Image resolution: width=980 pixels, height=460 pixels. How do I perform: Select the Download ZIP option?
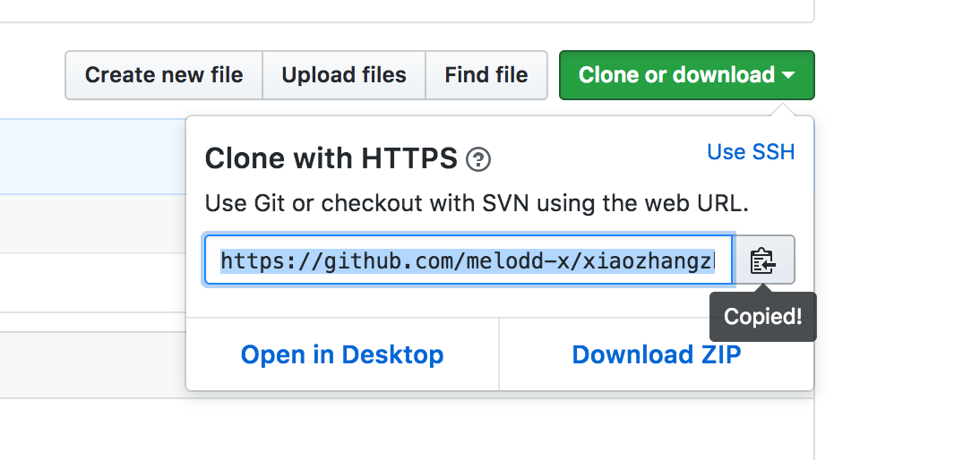(x=657, y=355)
